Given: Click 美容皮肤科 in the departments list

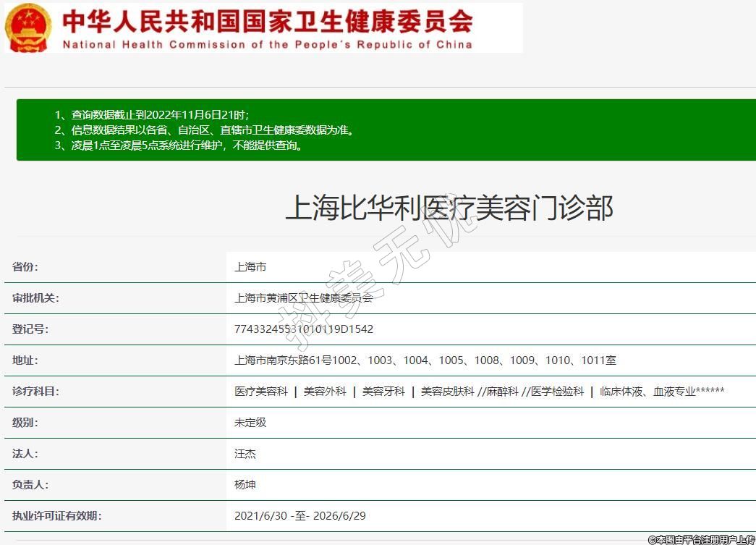Looking at the screenshot, I should [x=448, y=392].
